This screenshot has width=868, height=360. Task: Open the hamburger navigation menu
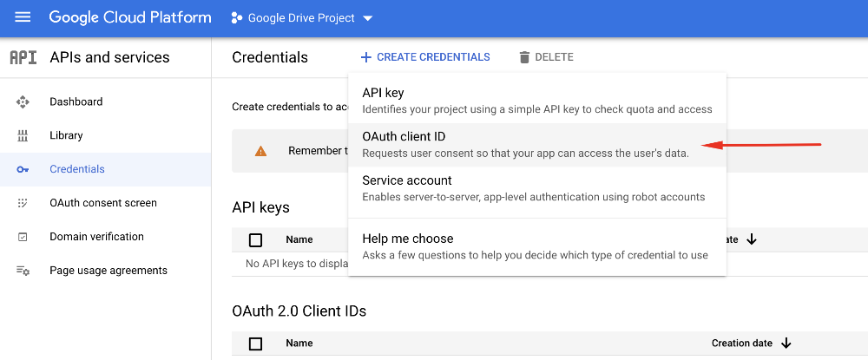(x=23, y=17)
